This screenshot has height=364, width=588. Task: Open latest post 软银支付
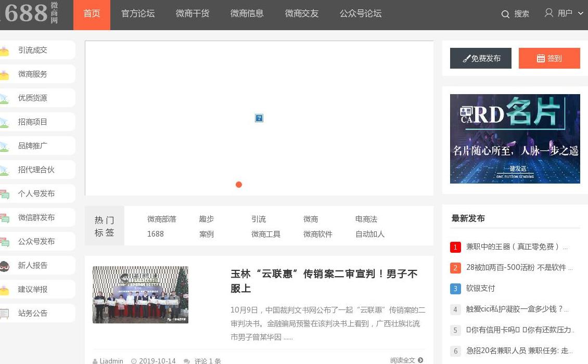[x=480, y=288]
